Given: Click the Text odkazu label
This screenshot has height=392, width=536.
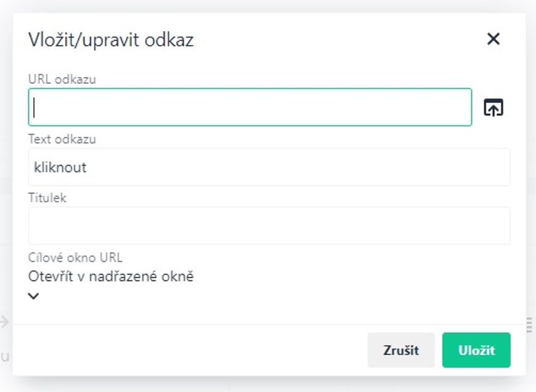Looking at the screenshot, I should [62, 139].
